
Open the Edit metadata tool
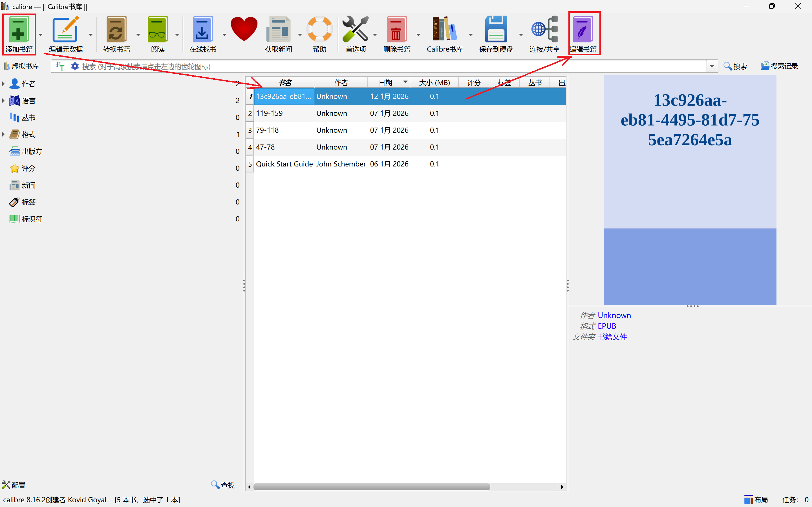click(65, 30)
